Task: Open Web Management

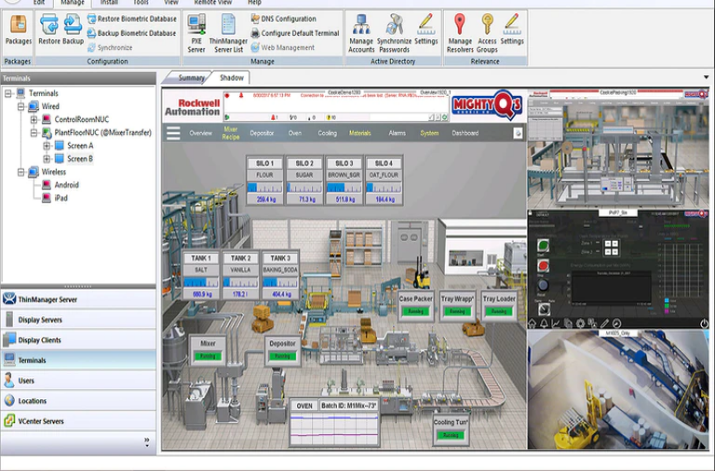Action: (283, 47)
